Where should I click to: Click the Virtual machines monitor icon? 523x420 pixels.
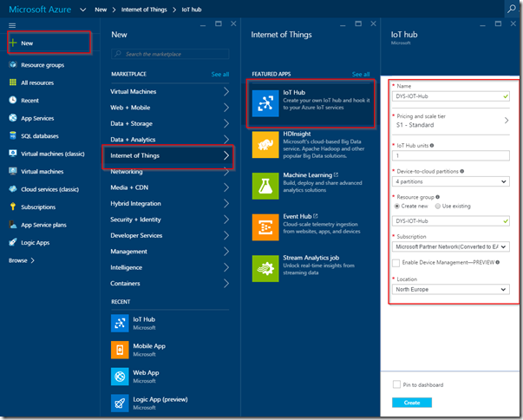[x=13, y=171]
